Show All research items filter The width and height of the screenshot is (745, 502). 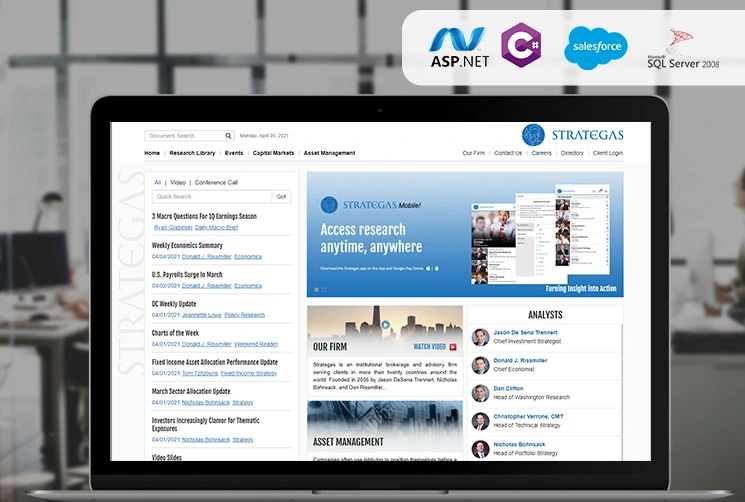pos(157,183)
